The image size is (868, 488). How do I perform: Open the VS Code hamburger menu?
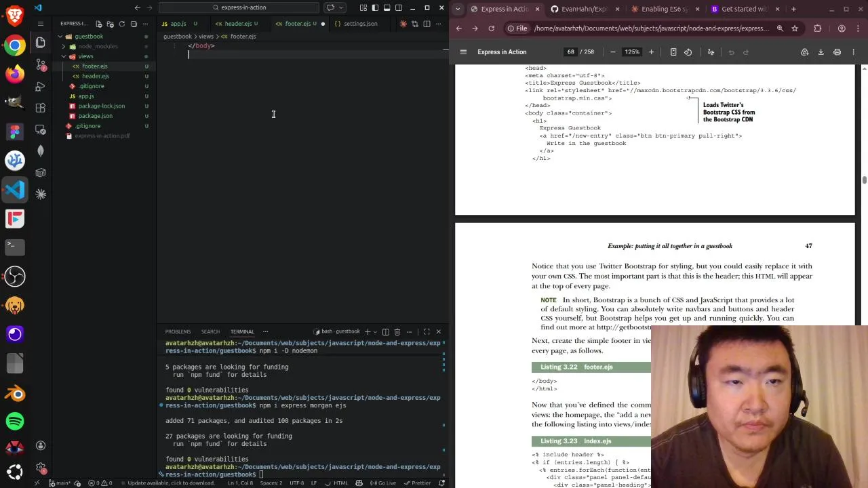point(41,24)
